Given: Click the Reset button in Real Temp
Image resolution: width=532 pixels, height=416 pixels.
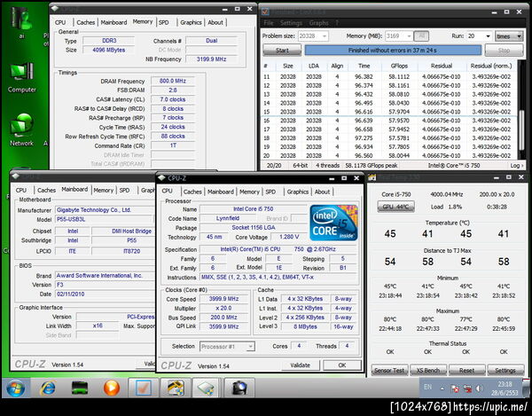Looking at the screenshot, I should (x=467, y=370).
